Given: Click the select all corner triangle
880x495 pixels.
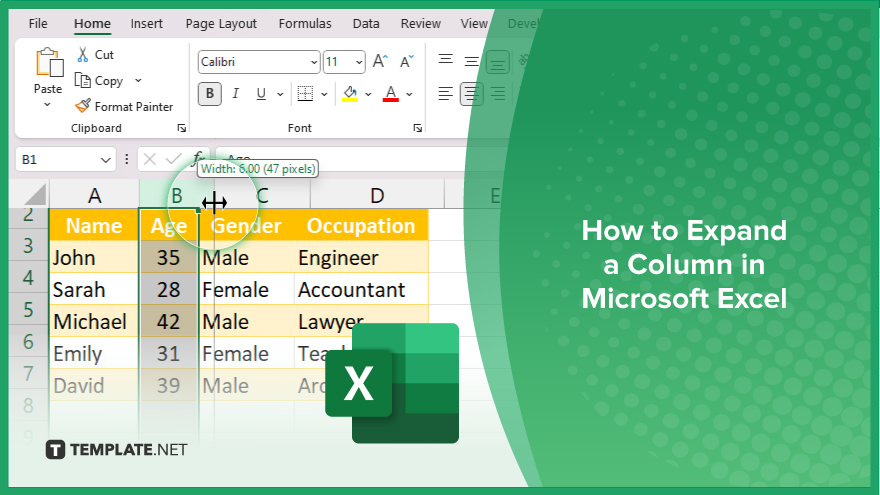Looking at the screenshot, I should (35, 195).
